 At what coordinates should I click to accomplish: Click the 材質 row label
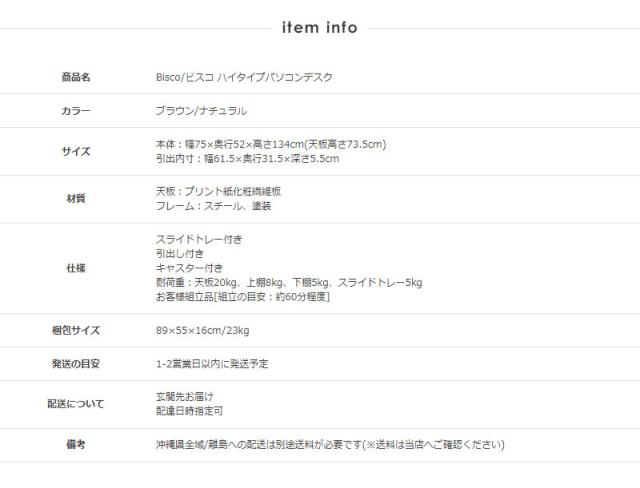(x=75, y=198)
